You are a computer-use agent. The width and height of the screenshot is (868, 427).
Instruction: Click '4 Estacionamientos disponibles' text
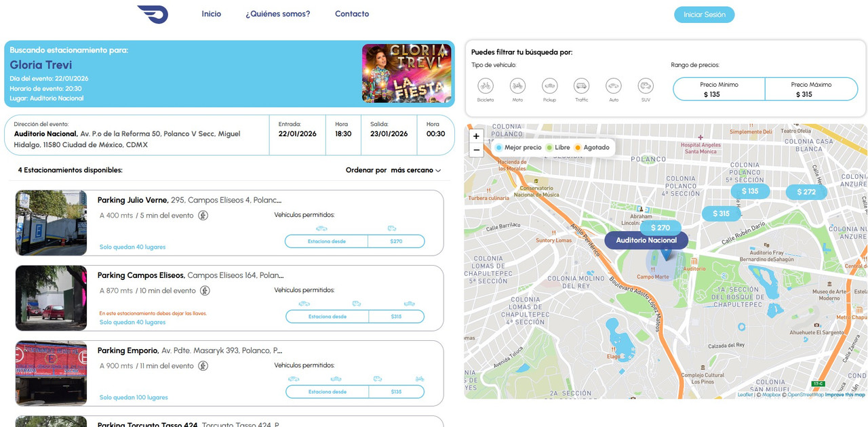click(x=71, y=170)
